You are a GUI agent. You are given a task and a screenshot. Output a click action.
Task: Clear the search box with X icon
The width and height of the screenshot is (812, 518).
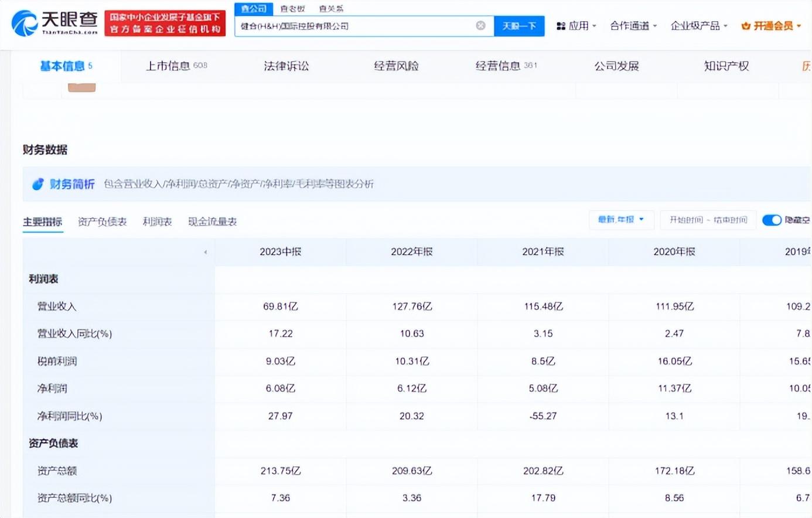(x=480, y=26)
